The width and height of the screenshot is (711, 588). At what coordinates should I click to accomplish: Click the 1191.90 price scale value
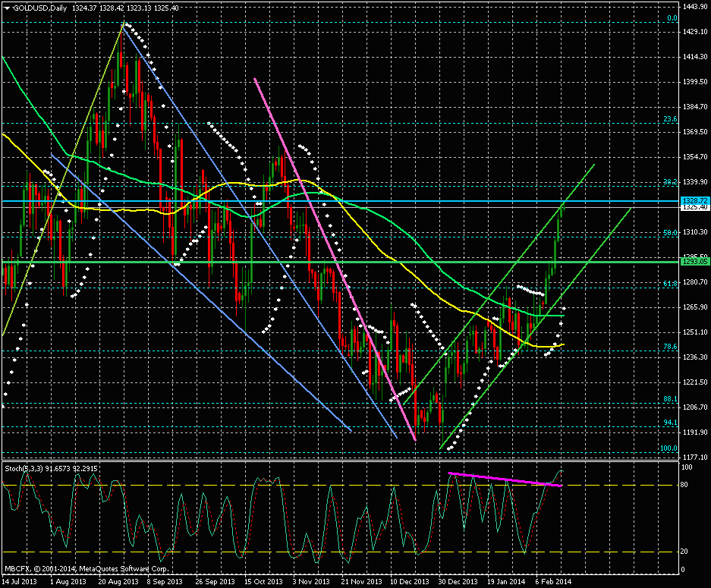point(695,432)
